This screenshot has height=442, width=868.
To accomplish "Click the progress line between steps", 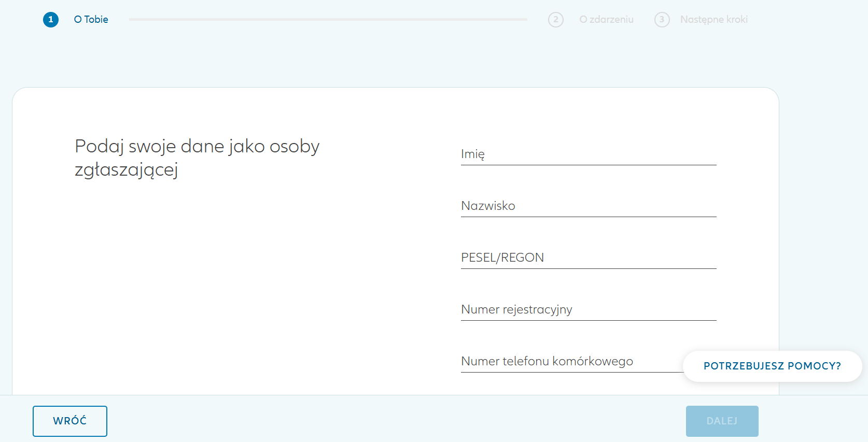I will click(328, 20).
